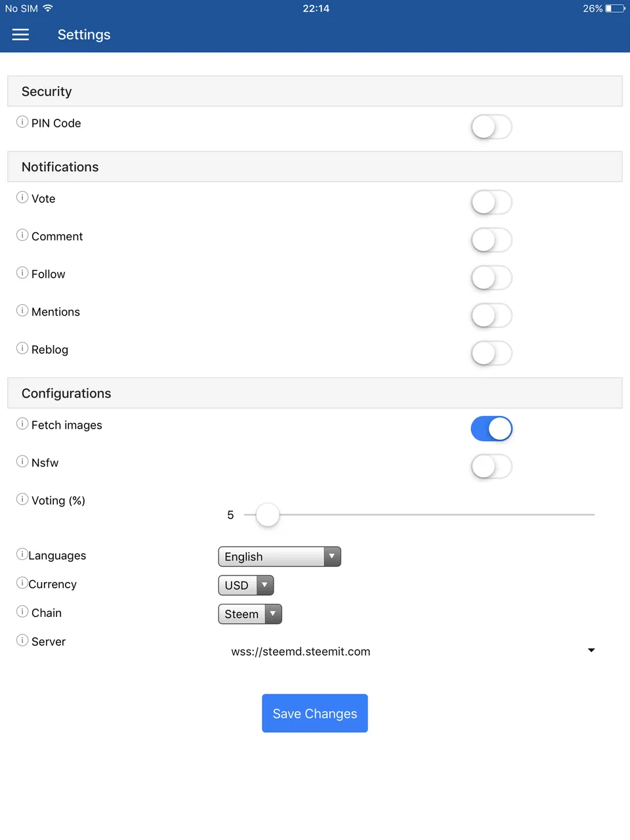
Task: Tap the info icon beside PIN Code
Action: click(x=22, y=122)
